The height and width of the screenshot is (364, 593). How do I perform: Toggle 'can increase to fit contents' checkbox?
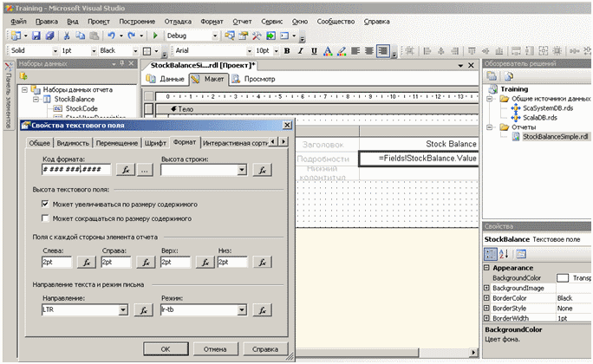[x=45, y=205]
